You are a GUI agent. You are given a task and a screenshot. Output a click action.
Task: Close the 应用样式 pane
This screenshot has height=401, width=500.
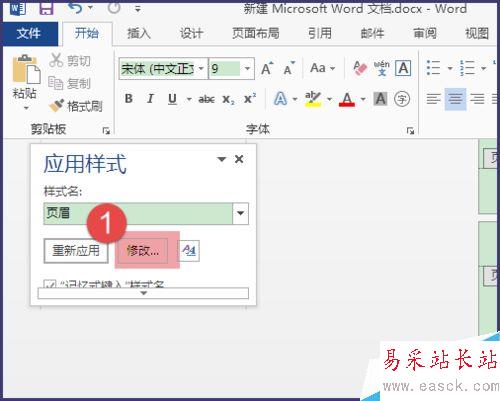click(239, 159)
